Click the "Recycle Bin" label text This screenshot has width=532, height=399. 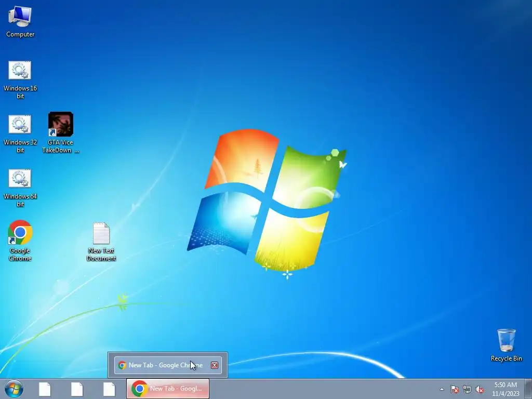click(506, 358)
